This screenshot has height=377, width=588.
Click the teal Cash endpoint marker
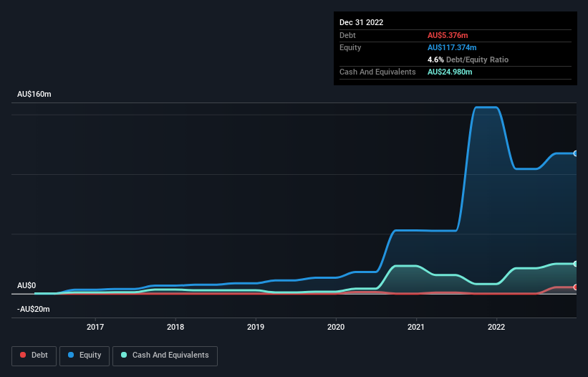click(576, 264)
